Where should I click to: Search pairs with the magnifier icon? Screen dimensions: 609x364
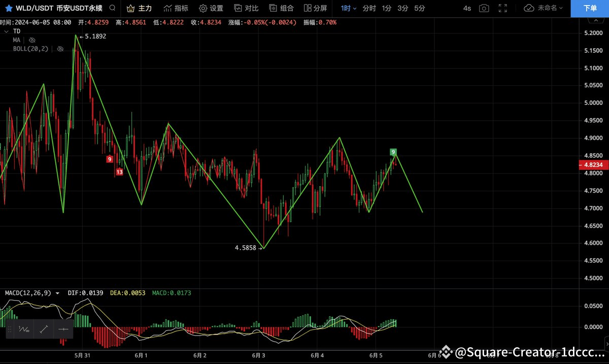click(x=112, y=8)
